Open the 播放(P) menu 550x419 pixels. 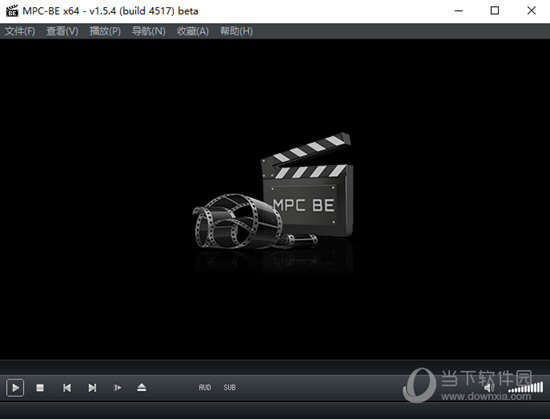(x=105, y=31)
